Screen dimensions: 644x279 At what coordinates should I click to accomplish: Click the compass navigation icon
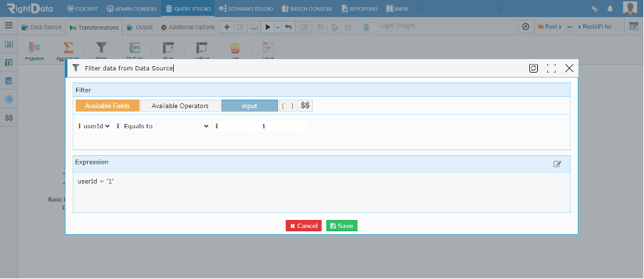tap(526, 26)
